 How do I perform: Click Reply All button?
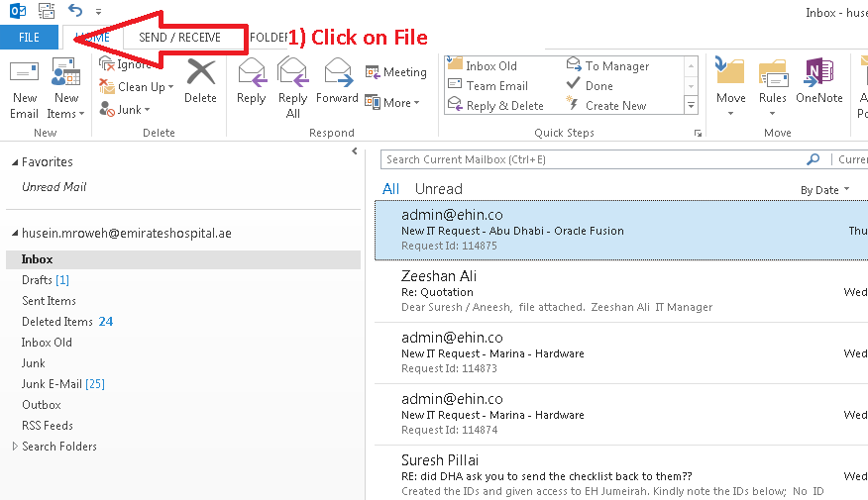(x=293, y=88)
